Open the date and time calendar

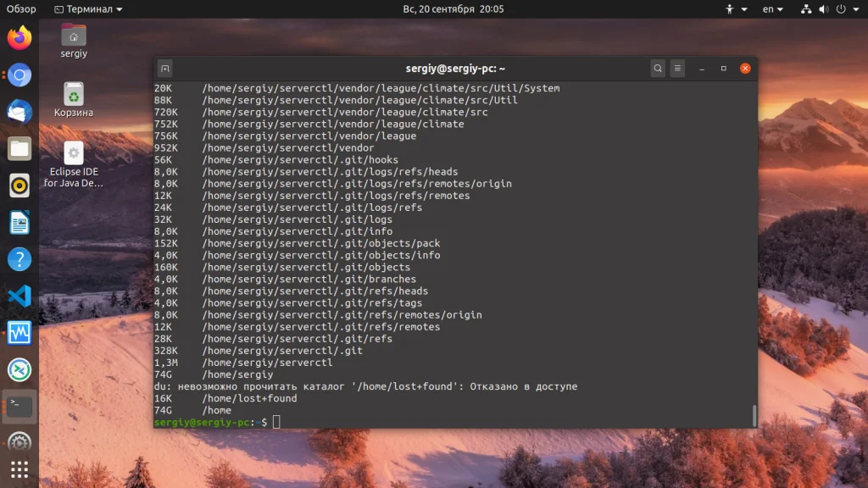pyautogui.click(x=453, y=8)
